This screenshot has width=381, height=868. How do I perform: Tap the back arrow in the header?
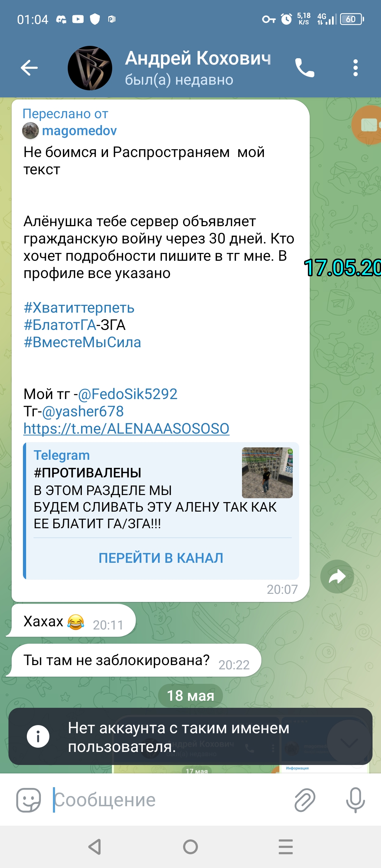click(29, 68)
